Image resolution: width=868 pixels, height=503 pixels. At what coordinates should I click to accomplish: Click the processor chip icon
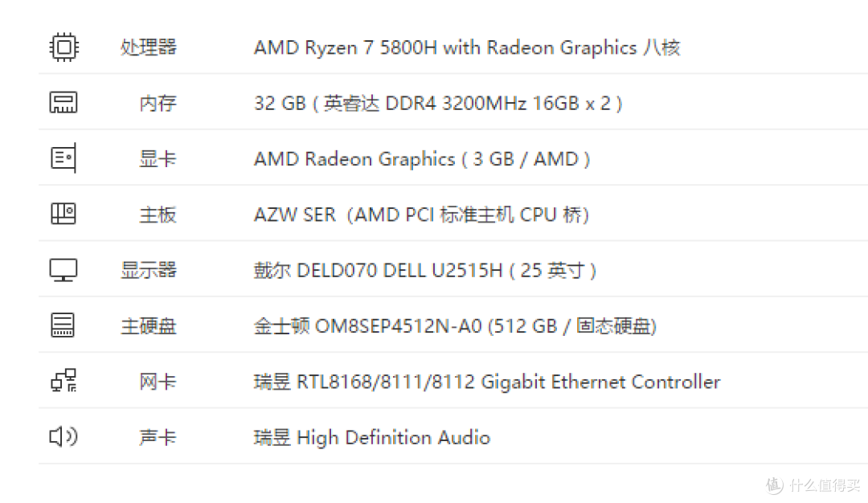coord(63,47)
